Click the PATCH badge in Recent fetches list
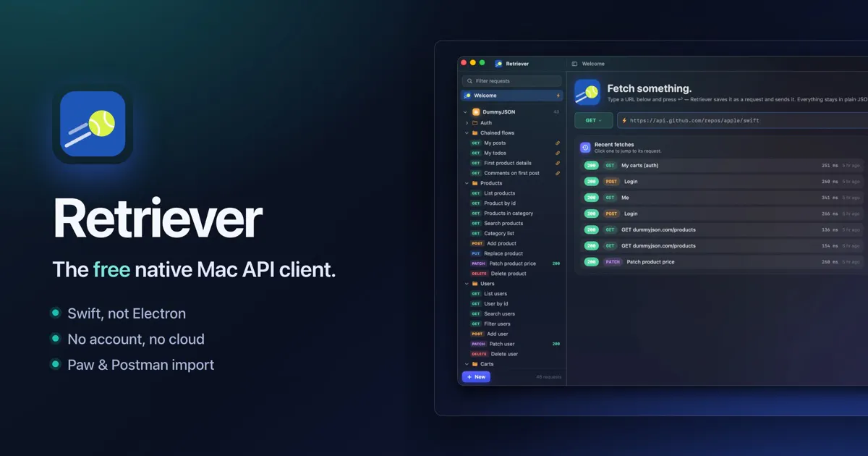The height and width of the screenshot is (456, 868). pos(613,262)
